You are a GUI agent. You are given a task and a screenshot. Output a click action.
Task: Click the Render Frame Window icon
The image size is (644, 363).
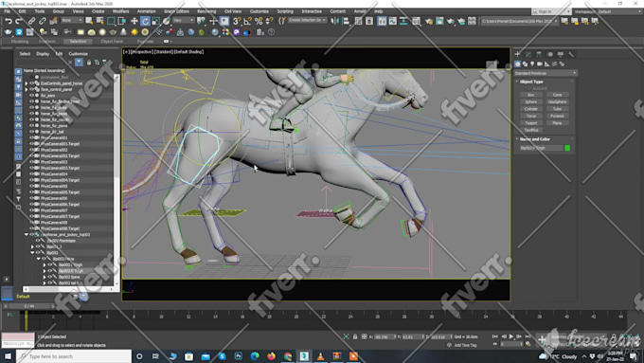click(439, 21)
